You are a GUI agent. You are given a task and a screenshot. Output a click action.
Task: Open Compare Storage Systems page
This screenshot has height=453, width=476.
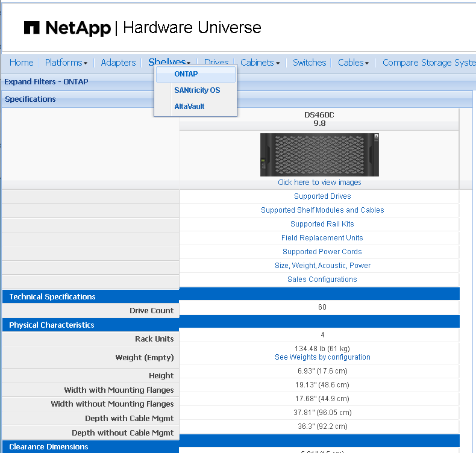(428, 63)
